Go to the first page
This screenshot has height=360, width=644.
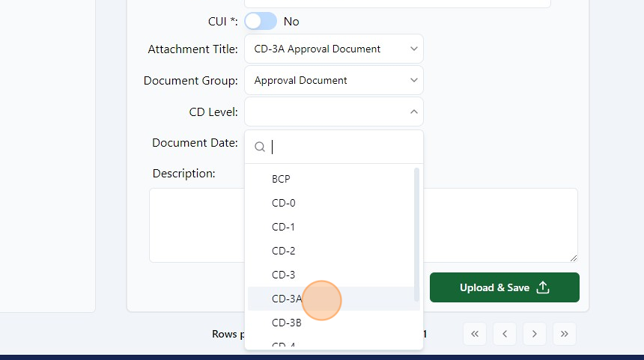click(x=475, y=333)
